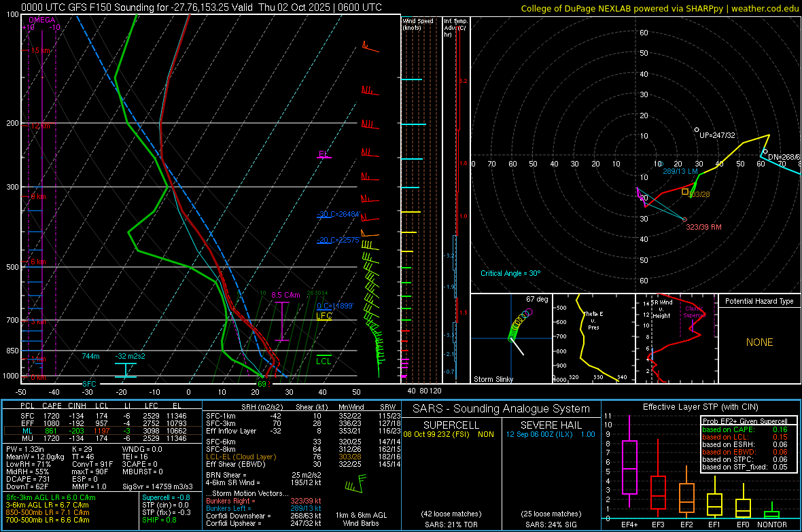Select the K = 29 index

click(82, 449)
